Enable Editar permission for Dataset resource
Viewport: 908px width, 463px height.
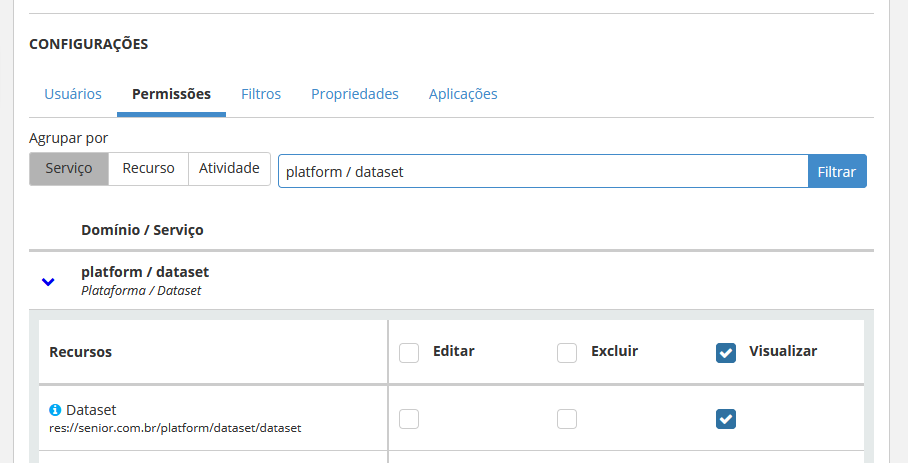409,419
